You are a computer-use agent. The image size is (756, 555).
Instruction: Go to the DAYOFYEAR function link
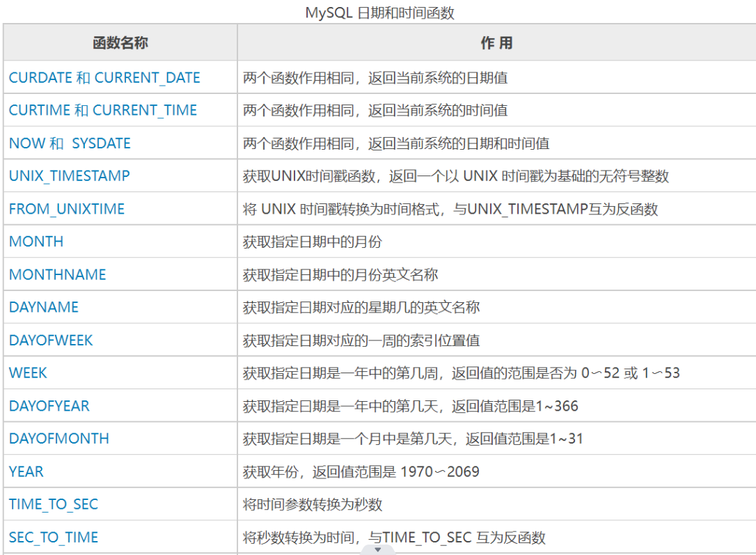coord(49,406)
